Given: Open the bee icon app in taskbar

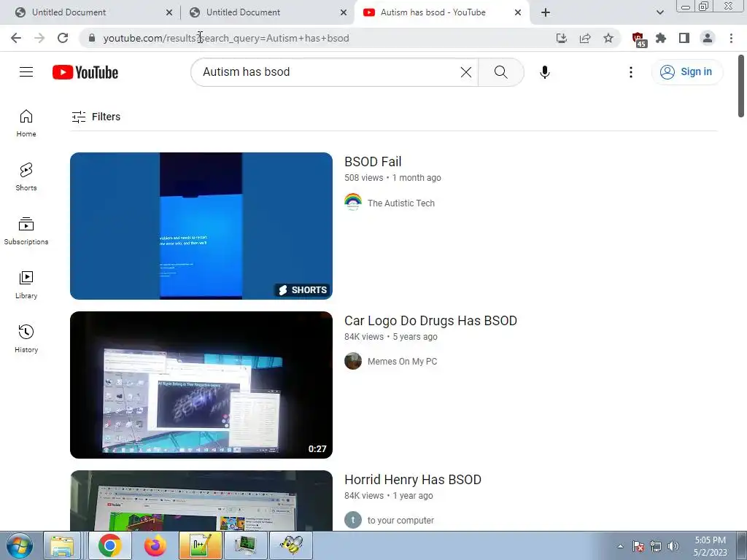Looking at the screenshot, I should click(291, 545).
